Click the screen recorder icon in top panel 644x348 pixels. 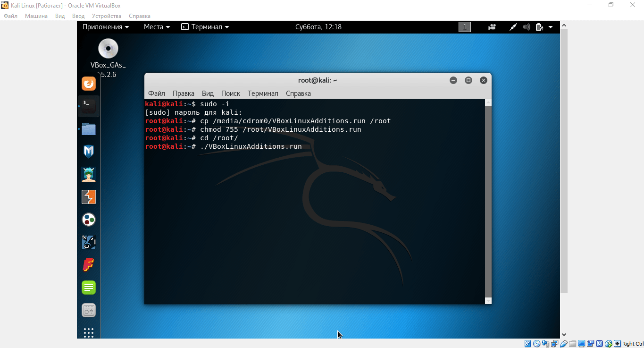pos(492,27)
